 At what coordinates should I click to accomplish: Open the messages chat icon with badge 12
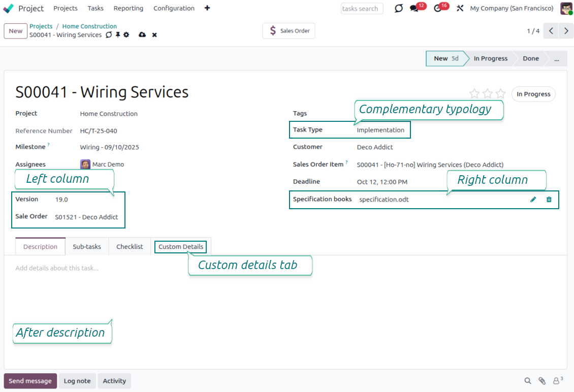pos(414,9)
